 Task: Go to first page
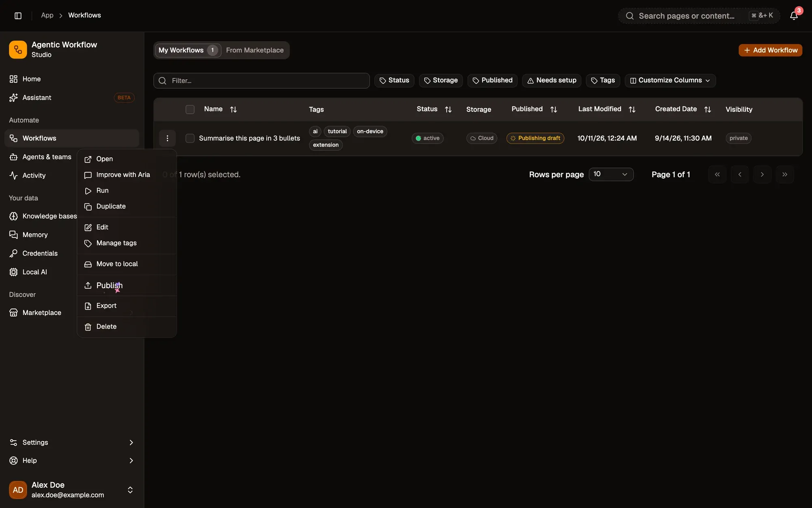coord(717,174)
